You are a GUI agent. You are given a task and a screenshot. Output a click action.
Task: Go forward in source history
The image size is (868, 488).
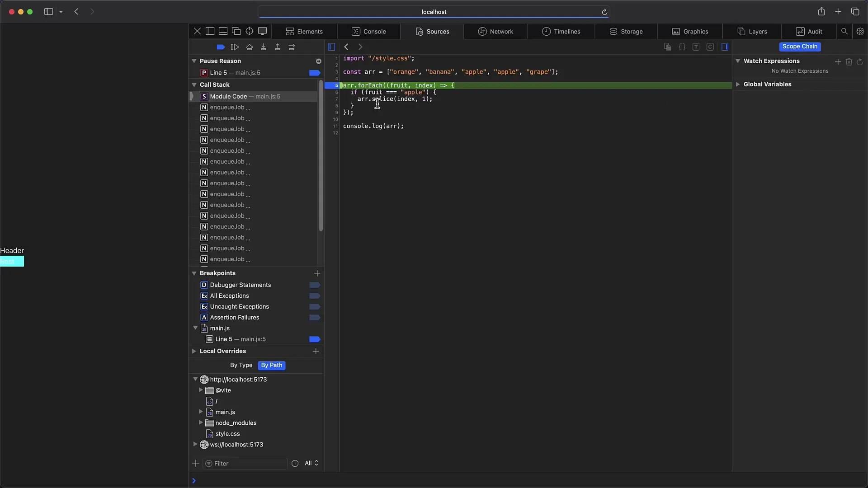point(360,47)
